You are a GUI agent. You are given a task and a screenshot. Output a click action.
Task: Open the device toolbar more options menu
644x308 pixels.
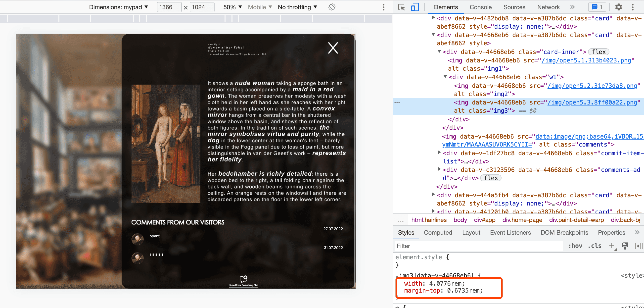(x=383, y=7)
